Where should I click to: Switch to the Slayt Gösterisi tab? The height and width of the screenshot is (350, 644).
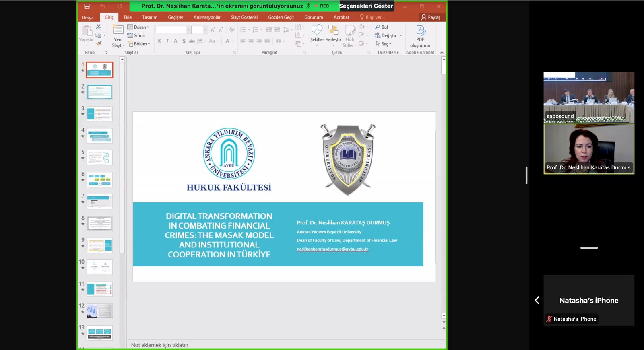click(244, 17)
